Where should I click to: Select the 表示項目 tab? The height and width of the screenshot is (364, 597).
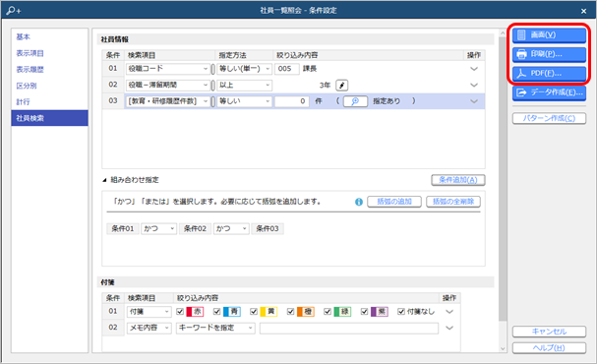[x=49, y=53]
